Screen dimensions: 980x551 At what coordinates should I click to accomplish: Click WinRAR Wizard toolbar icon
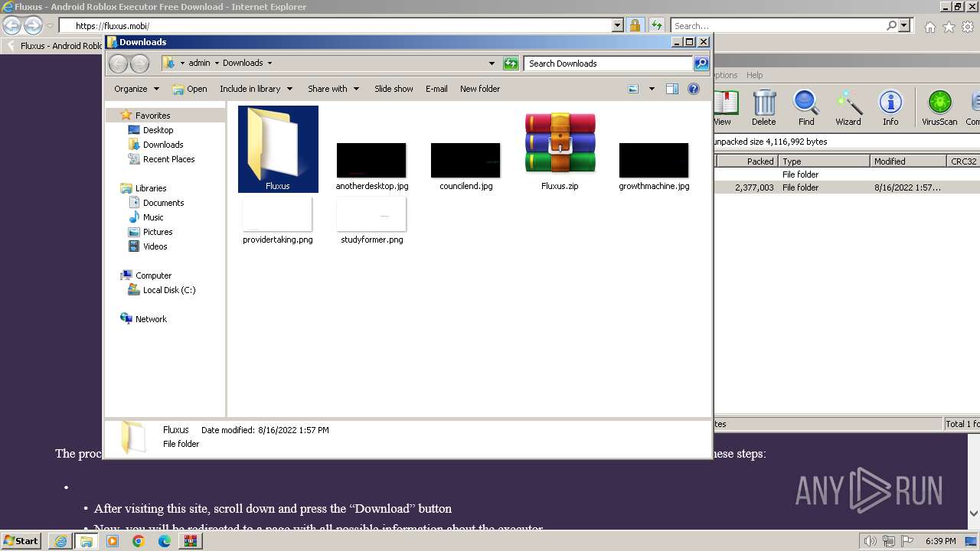click(x=848, y=108)
